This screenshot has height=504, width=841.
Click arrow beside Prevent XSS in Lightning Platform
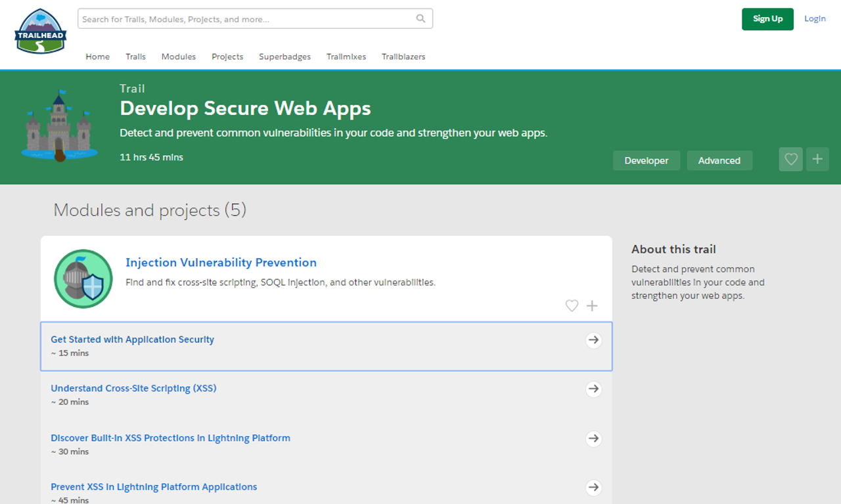[593, 488]
